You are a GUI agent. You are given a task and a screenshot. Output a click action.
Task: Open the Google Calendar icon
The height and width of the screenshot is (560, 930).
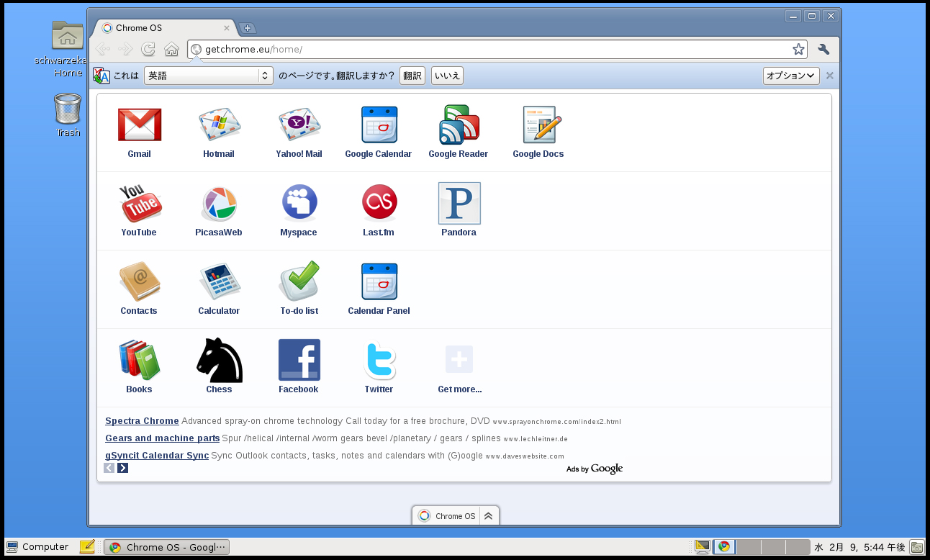tap(379, 125)
